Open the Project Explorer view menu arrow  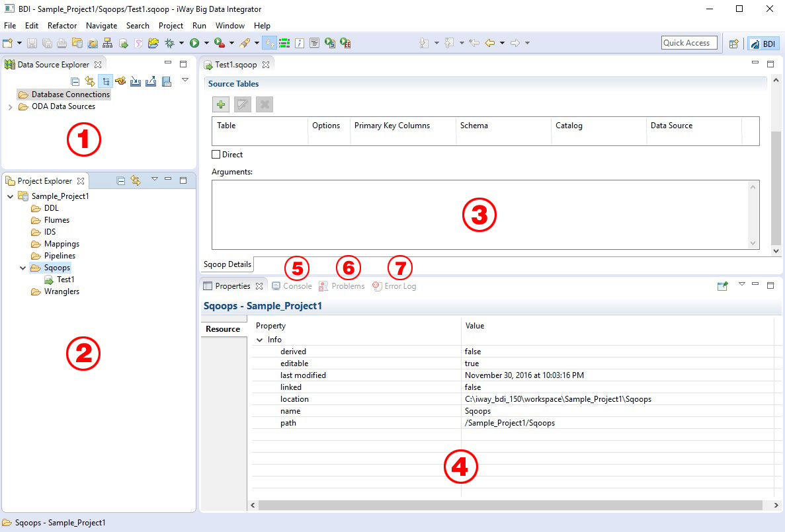pos(155,178)
